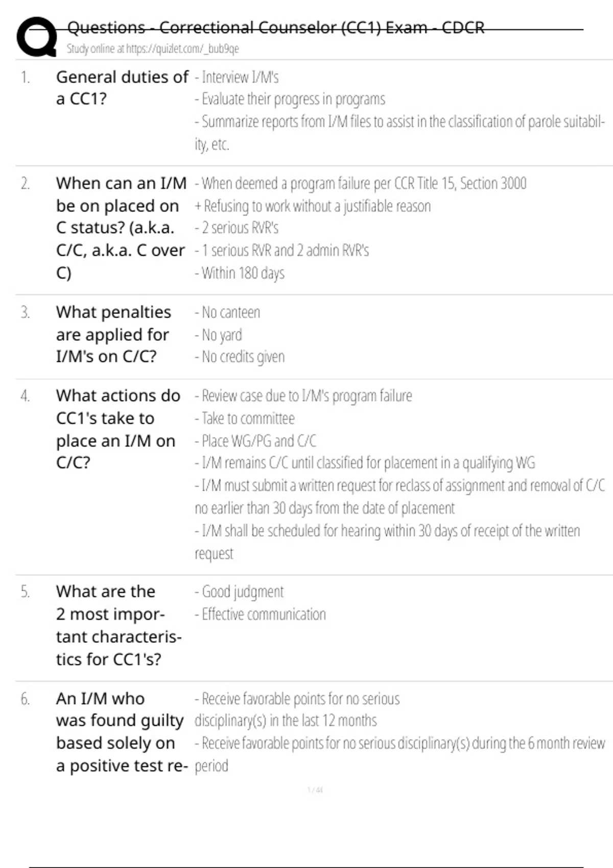Click the 'No canteen' answer line

pos(227,312)
